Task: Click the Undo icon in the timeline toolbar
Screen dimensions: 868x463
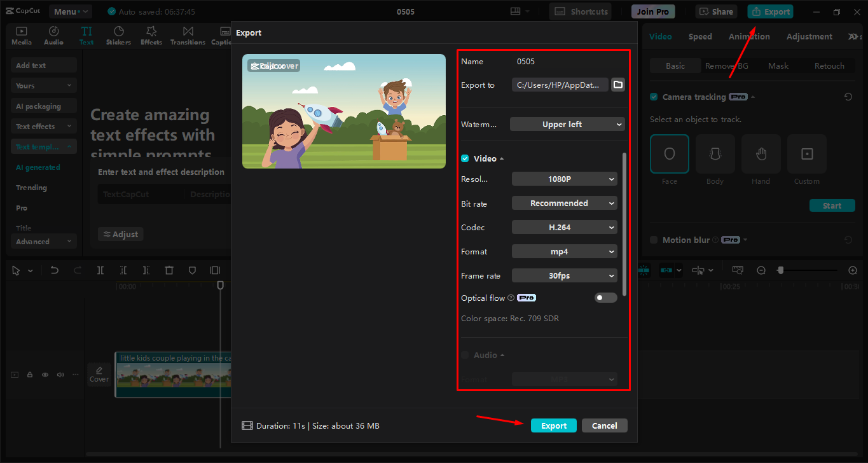Action: (x=54, y=270)
